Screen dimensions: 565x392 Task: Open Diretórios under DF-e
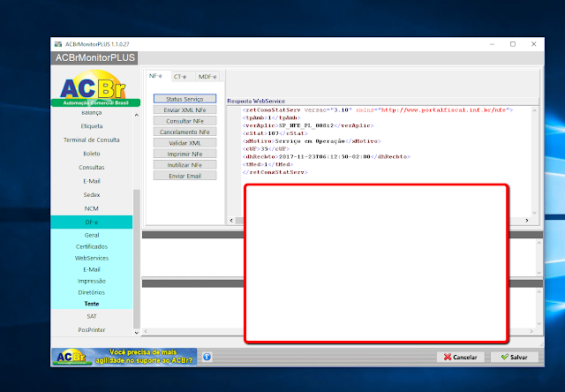click(x=92, y=292)
